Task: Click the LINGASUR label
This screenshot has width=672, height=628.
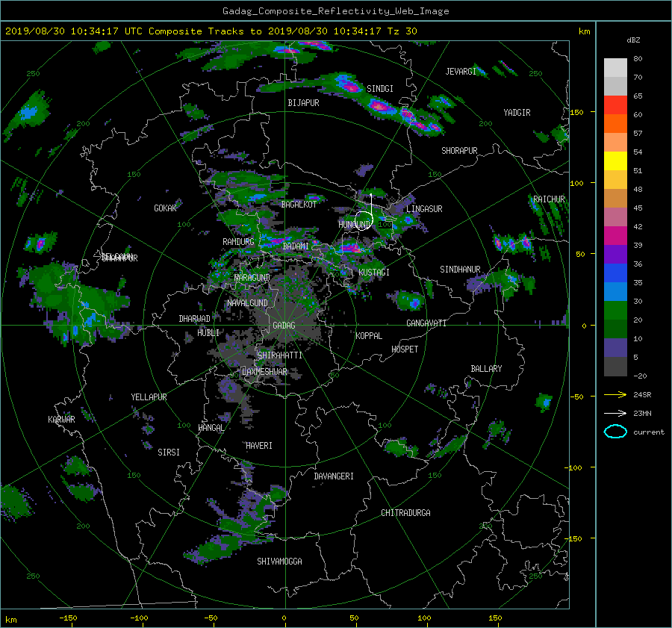Action: [x=424, y=209]
